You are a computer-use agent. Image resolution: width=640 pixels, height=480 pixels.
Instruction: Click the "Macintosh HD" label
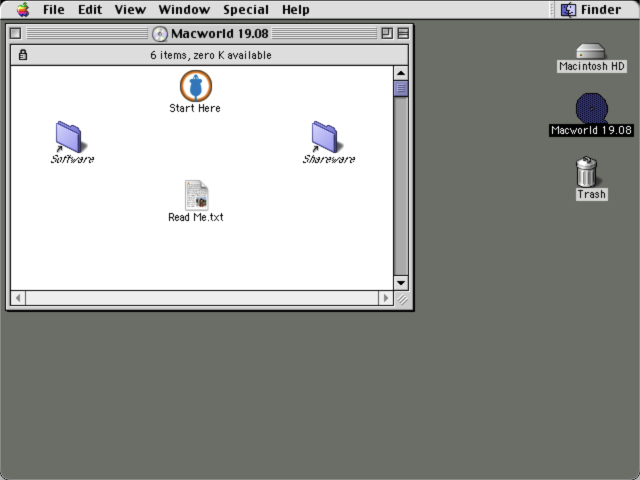(592, 66)
